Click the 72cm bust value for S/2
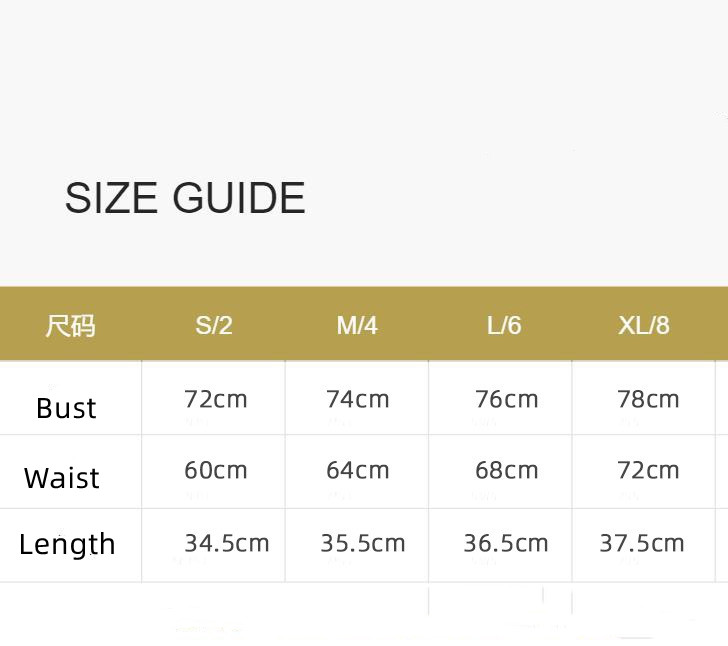 tap(215, 399)
